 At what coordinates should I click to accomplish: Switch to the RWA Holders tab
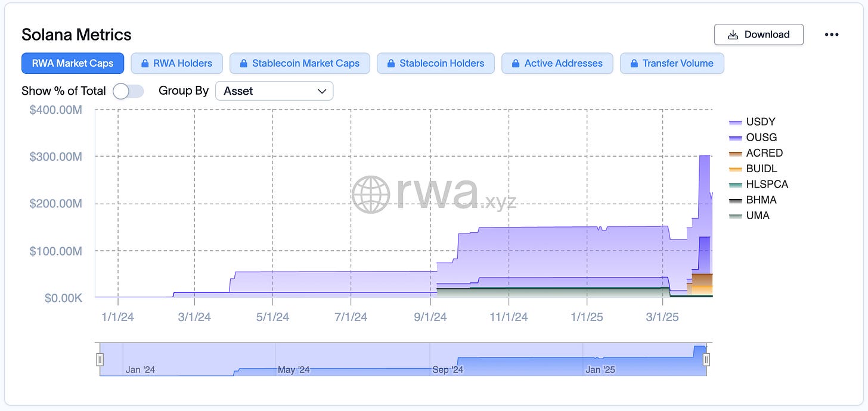pyautogui.click(x=176, y=63)
